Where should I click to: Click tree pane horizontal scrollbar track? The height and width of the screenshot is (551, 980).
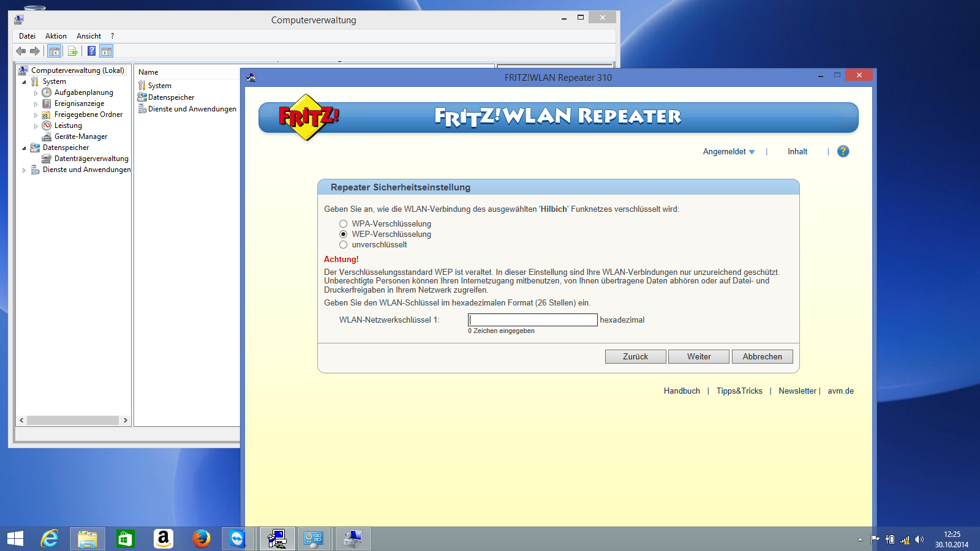[73, 421]
